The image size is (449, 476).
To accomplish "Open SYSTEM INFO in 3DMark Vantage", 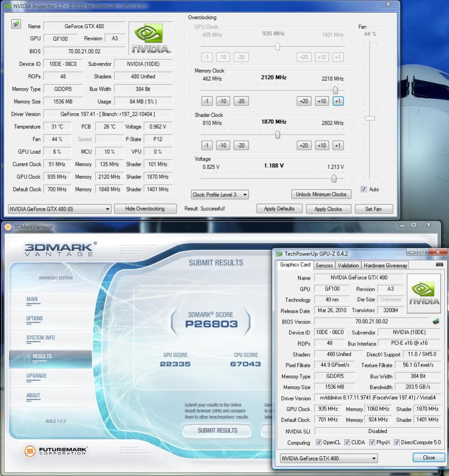I will 41,338.
